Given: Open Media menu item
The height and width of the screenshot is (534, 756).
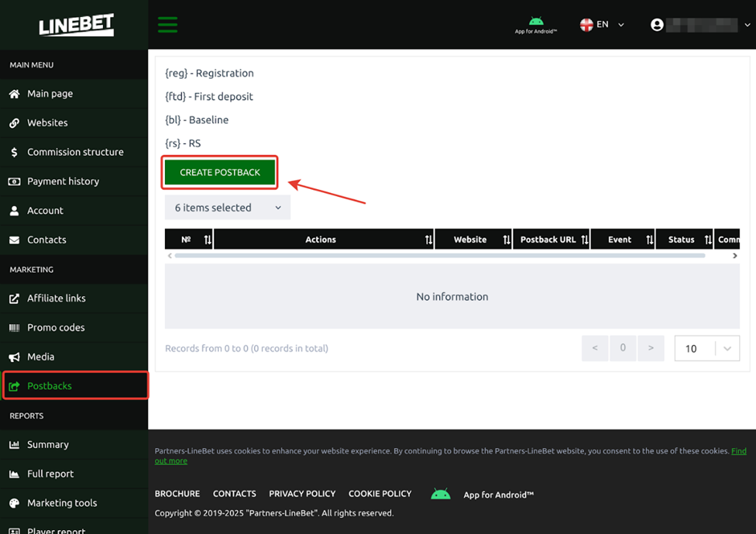Looking at the screenshot, I should tap(74, 357).
